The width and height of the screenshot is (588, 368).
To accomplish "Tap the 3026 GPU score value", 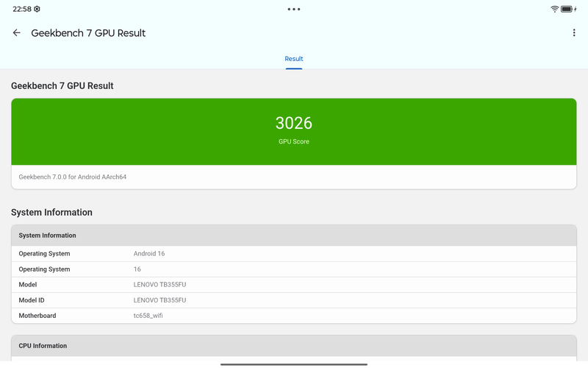I will coord(293,123).
